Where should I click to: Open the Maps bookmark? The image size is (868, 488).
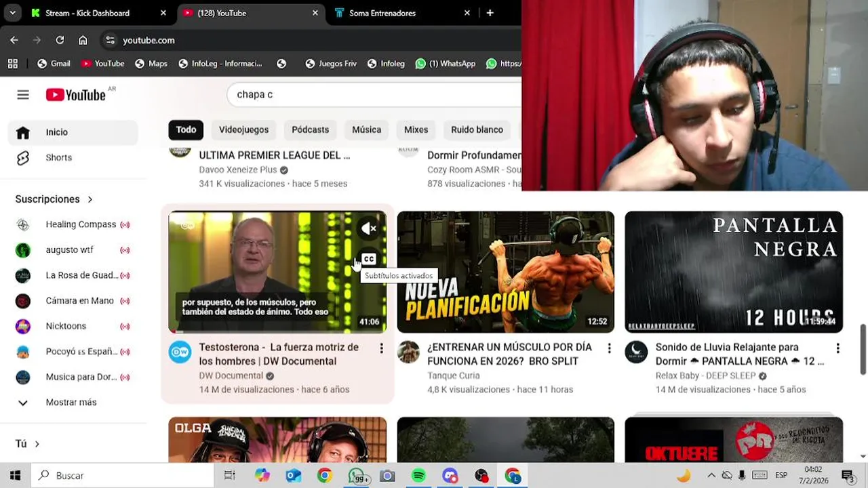click(151, 64)
